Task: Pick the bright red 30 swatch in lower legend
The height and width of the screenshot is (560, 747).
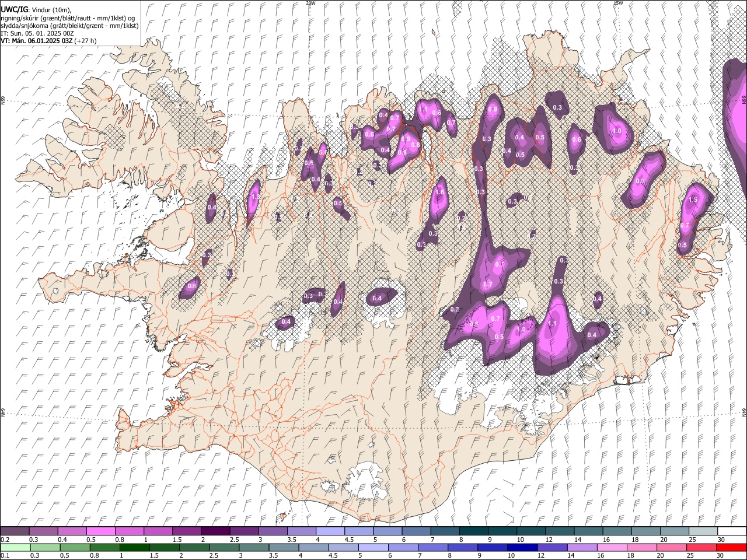Action: pyautogui.click(x=732, y=547)
